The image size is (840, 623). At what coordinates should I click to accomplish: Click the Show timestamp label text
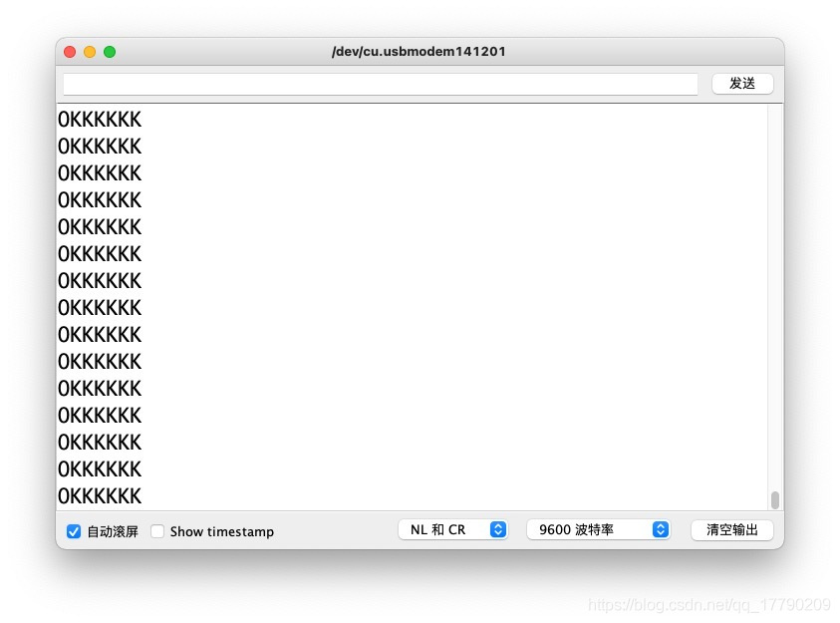[x=221, y=531]
